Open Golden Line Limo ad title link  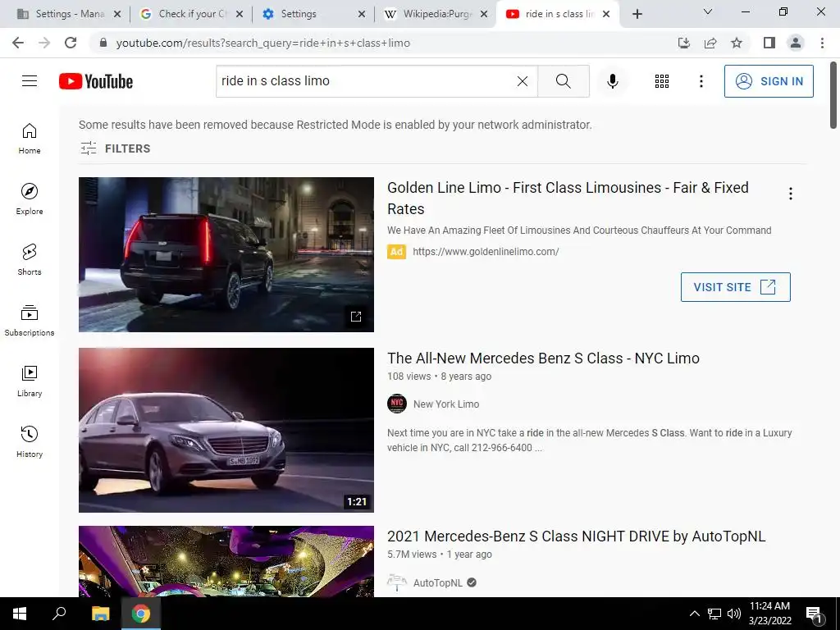[x=568, y=199]
